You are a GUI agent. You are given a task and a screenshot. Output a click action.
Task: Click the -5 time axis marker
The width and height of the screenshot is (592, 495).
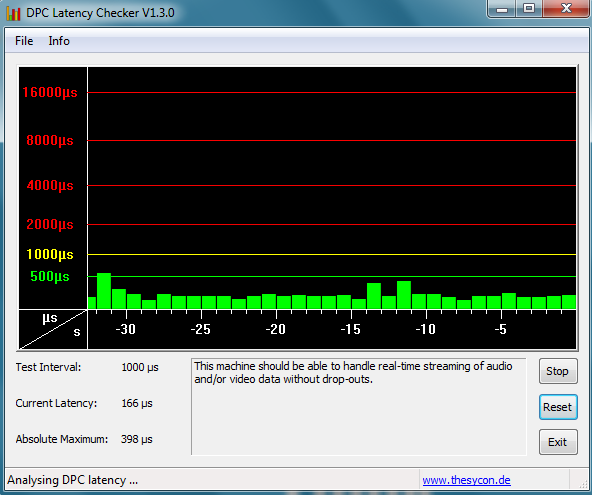(x=500, y=329)
